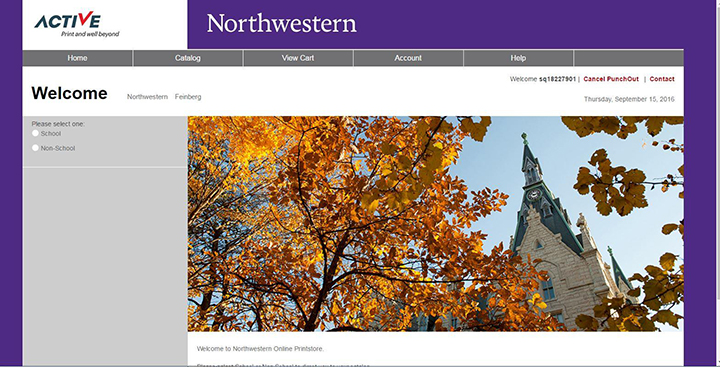Click 'Welcome to Northwestern Online Printstore.' text
This screenshot has width=720, height=367.
pyautogui.click(x=260, y=349)
